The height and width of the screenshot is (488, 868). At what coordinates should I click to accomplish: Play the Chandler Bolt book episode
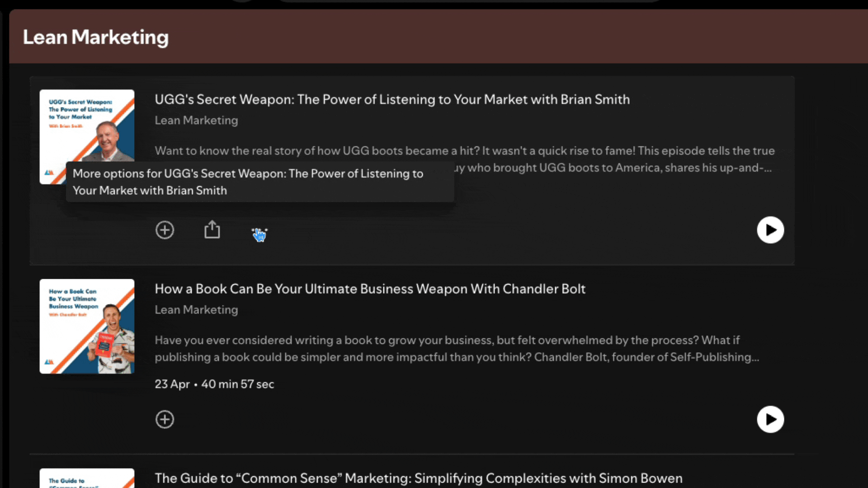770,419
